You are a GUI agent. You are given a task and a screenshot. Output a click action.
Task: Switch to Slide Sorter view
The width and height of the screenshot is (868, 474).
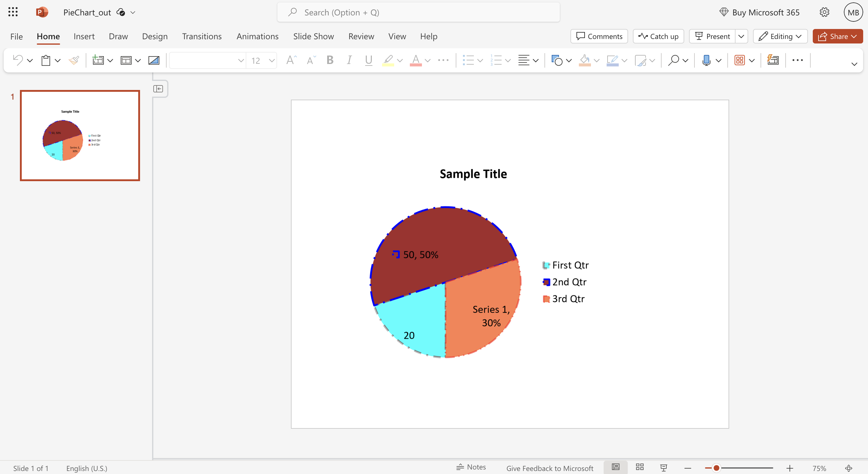[x=640, y=467]
